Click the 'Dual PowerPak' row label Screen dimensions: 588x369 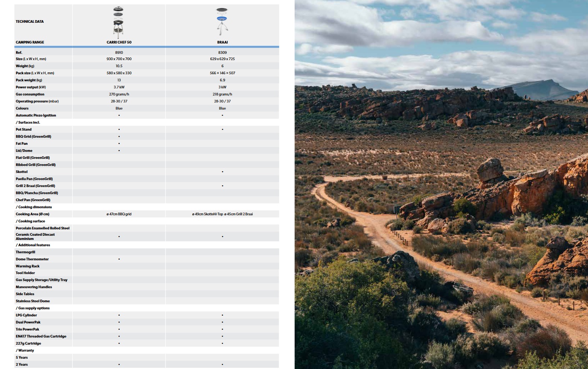pyautogui.click(x=28, y=323)
